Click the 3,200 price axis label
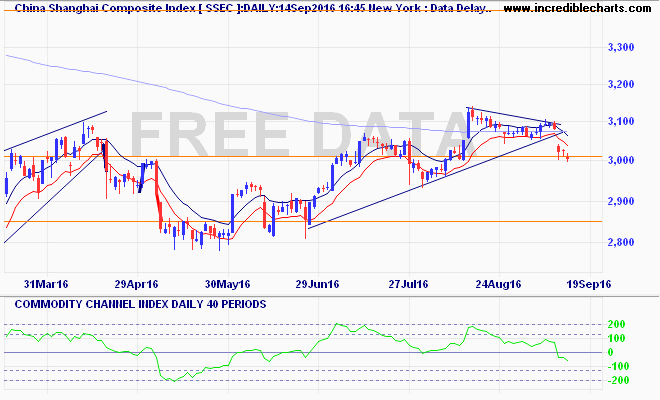 [621, 85]
